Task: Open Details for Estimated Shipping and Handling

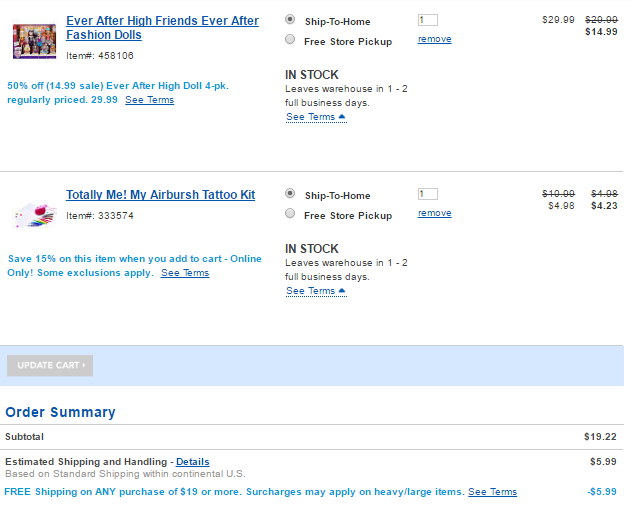Action: point(193,462)
